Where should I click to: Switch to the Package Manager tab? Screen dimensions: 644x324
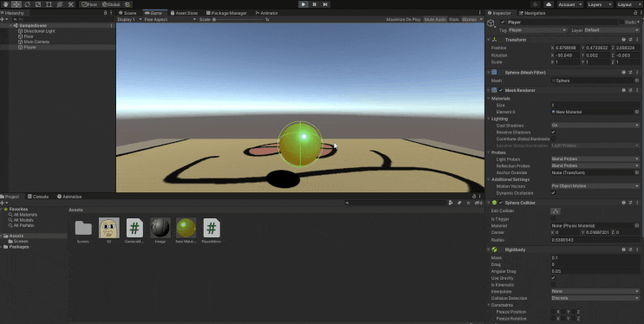point(225,13)
